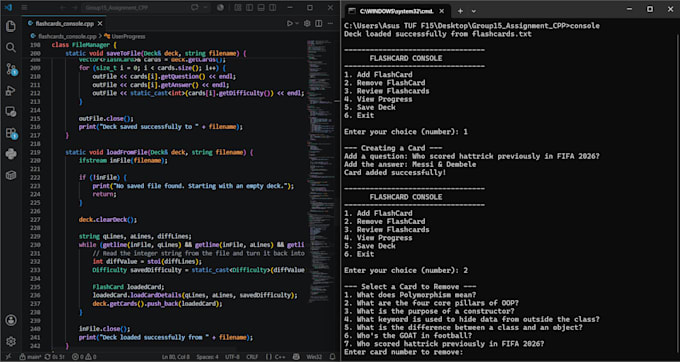Click the deck.clearDeck(); code line
Screen dimensions: 680x362
click(x=108, y=220)
